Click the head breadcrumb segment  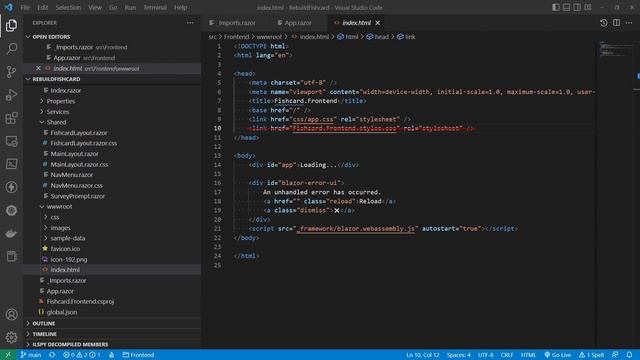click(382, 37)
